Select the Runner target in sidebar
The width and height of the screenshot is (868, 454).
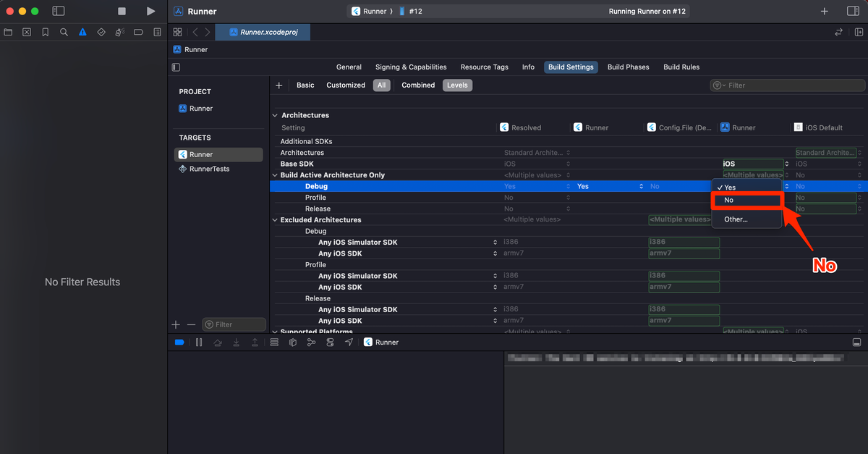pyautogui.click(x=218, y=155)
